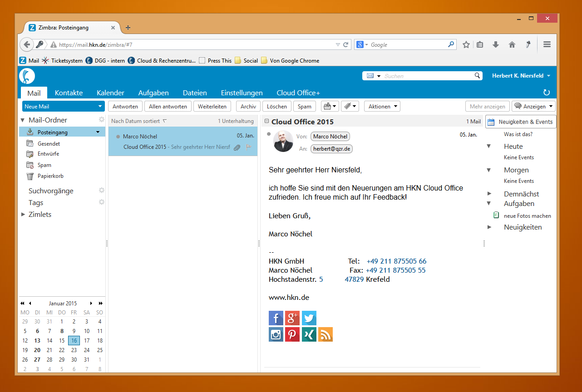Open the Herbert K. Niersfeld account menu
Screen dimensions: 582x392
coord(521,76)
